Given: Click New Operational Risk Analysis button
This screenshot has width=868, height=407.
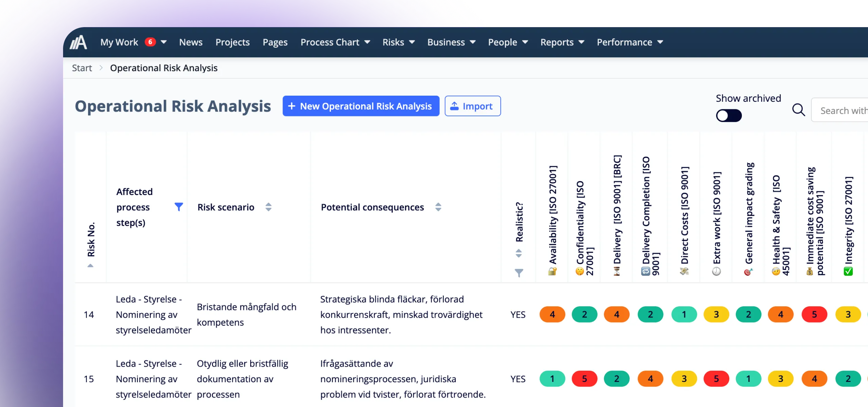Looking at the screenshot, I should click(x=361, y=106).
